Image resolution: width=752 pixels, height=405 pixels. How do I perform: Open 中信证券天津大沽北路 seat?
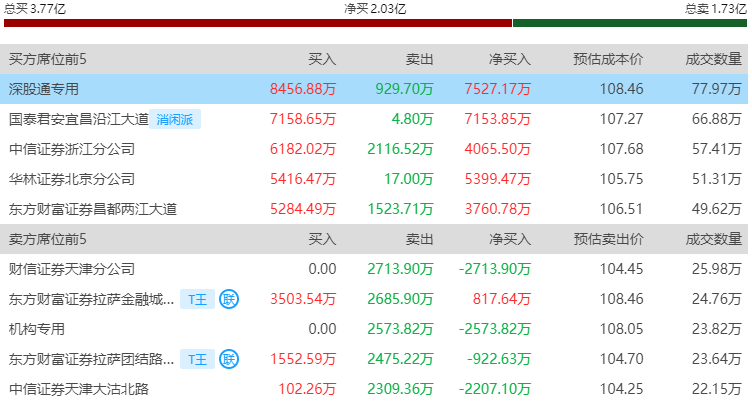coord(79,389)
